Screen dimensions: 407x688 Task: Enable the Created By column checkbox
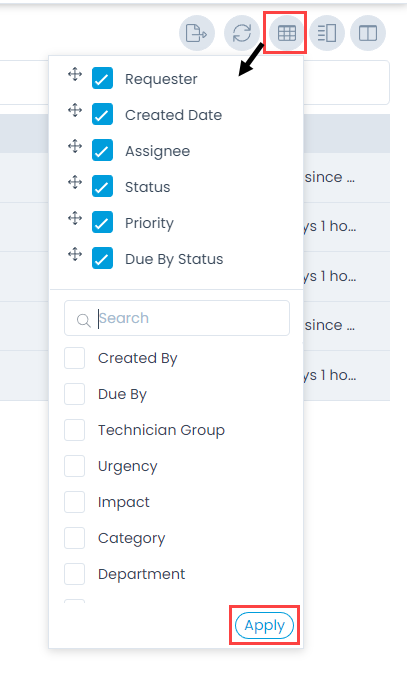(75, 358)
